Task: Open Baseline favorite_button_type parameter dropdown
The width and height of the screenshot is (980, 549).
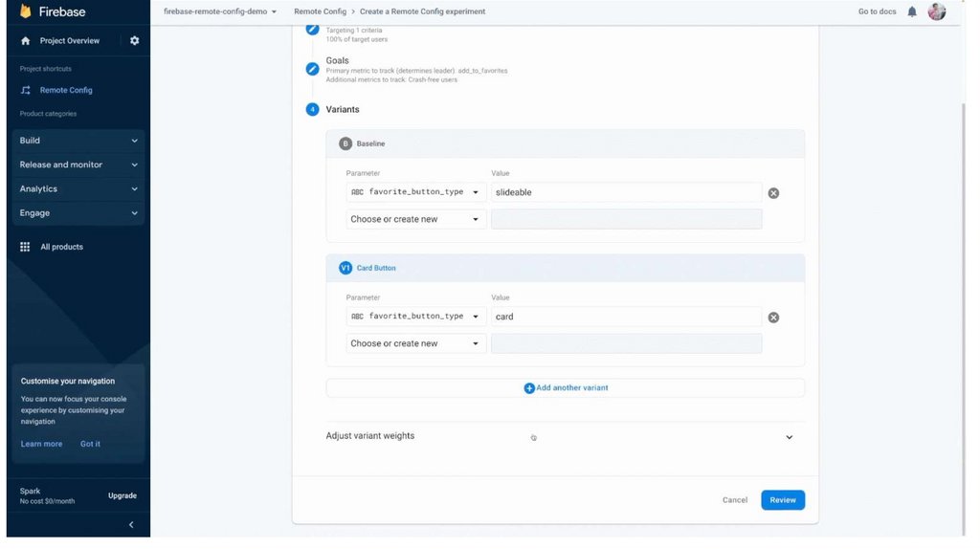Action: coord(416,192)
